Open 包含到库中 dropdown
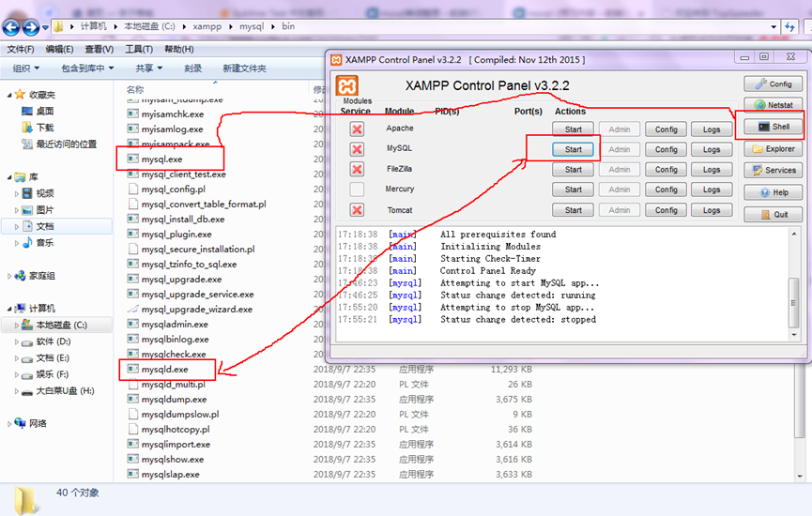The image size is (812, 516). 87,68
